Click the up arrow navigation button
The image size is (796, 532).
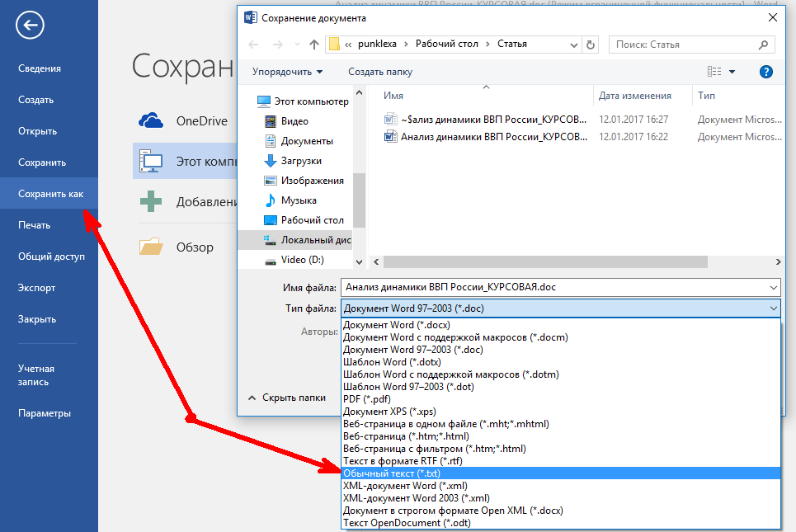pyautogui.click(x=314, y=44)
